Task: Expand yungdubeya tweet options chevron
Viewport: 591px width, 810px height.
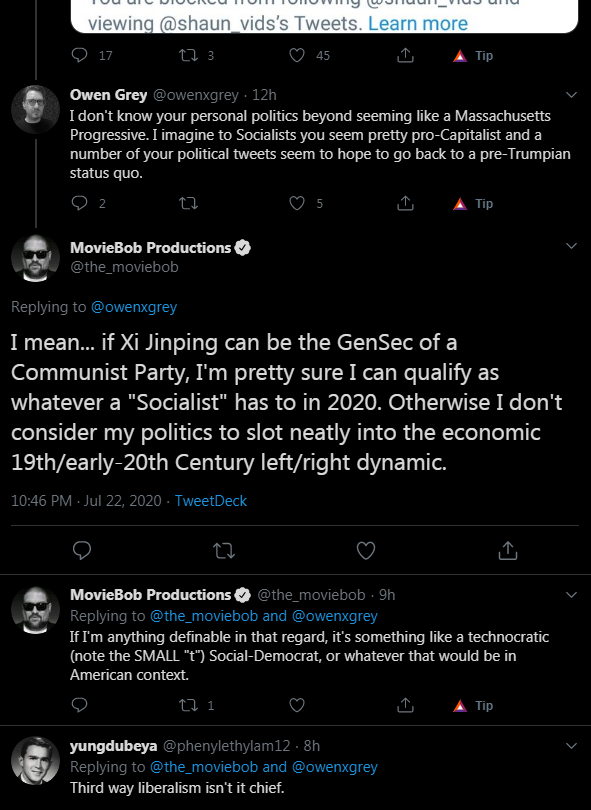Action: pyautogui.click(x=571, y=745)
